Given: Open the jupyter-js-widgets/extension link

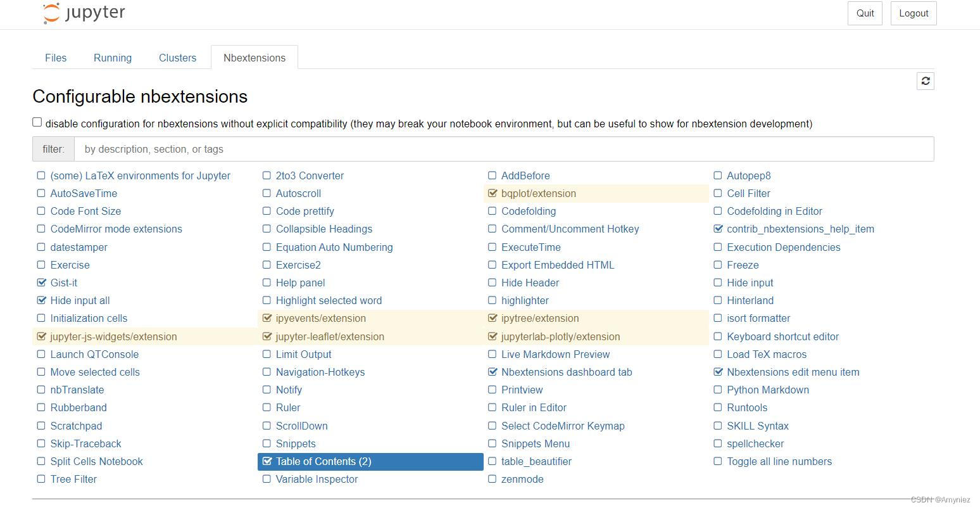Looking at the screenshot, I should click(x=113, y=336).
